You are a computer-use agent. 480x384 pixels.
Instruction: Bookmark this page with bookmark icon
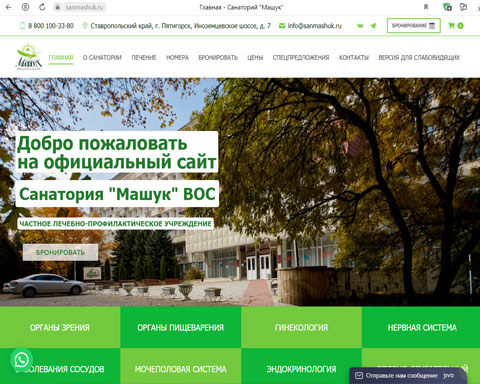426,7
